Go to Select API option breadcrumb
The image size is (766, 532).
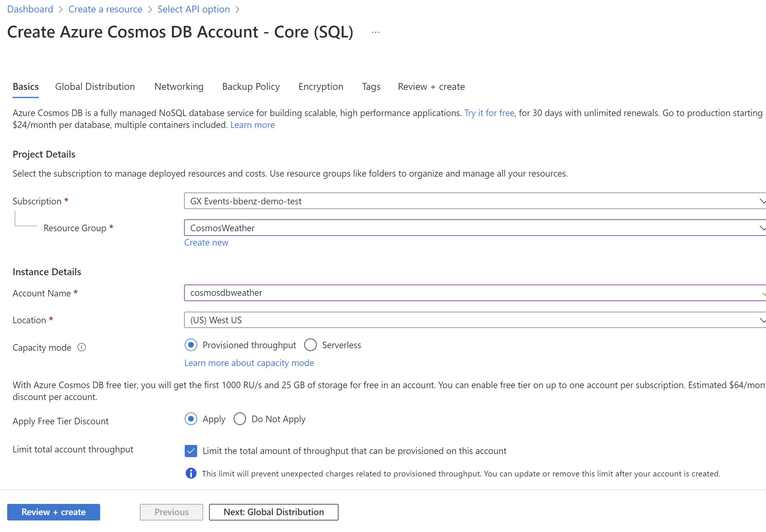tap(194, 9)
